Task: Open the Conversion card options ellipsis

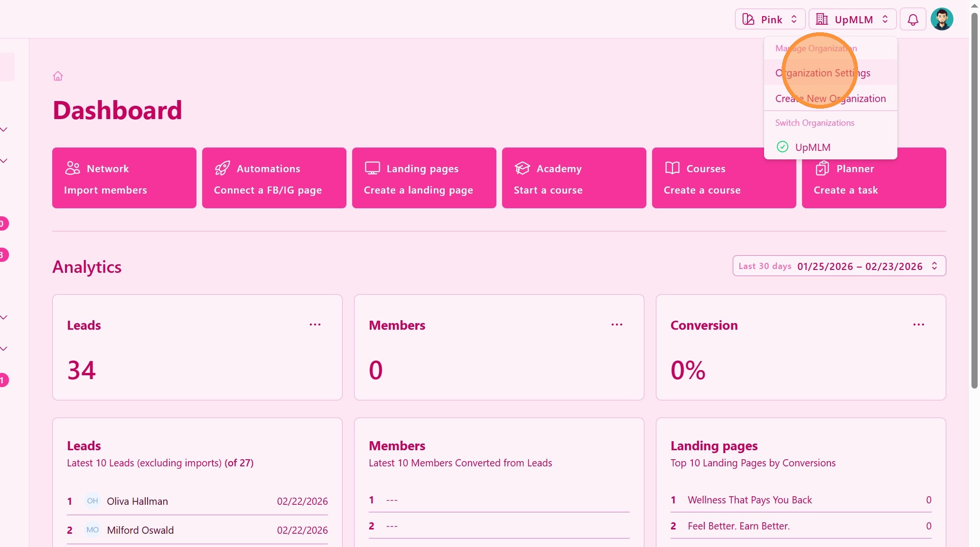Action: click(x=918, y=325)
